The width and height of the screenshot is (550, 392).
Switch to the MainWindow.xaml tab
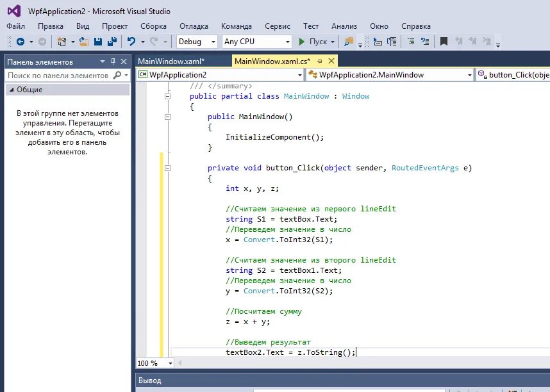coord(171,61)
